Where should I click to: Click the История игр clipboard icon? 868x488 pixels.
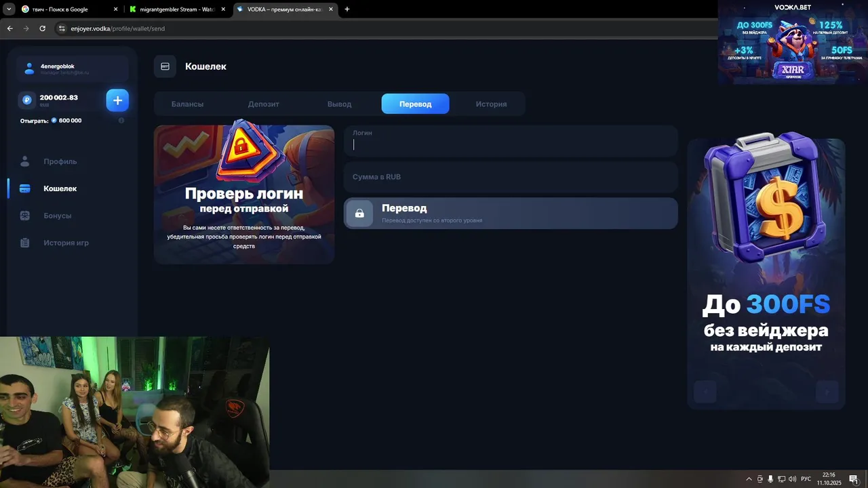[25, 243]
